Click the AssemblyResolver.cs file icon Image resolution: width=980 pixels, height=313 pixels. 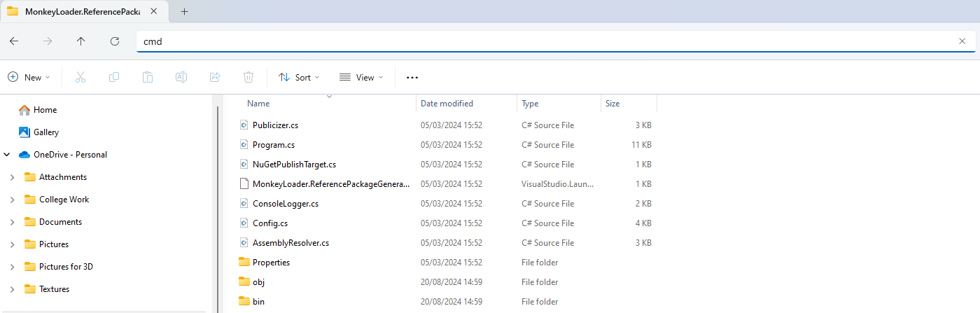(244, 243)
